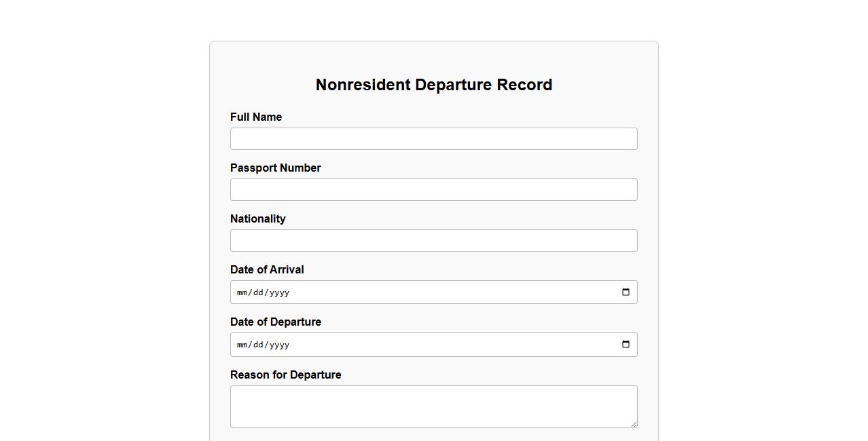
Task: Click the "Passport Number" label text
Action: 275,168
